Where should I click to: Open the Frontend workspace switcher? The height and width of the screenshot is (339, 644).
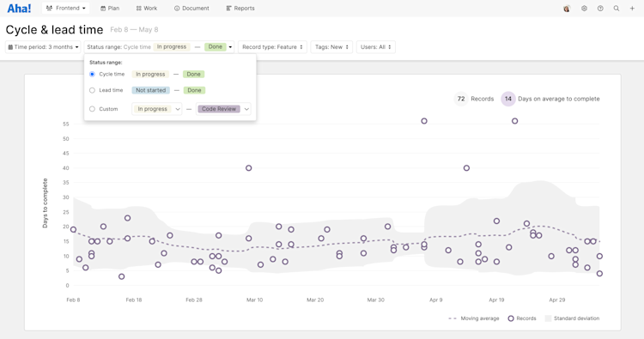66,9
